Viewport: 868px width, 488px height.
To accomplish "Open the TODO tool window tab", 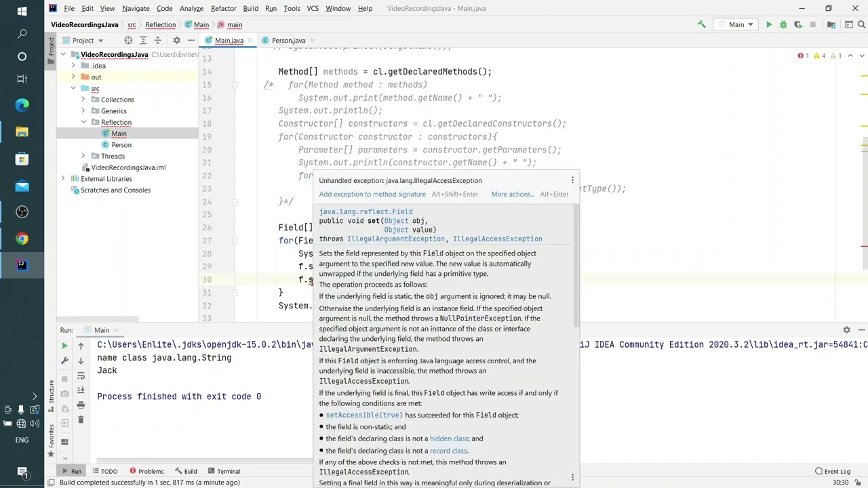I will [x=104, y=471].
